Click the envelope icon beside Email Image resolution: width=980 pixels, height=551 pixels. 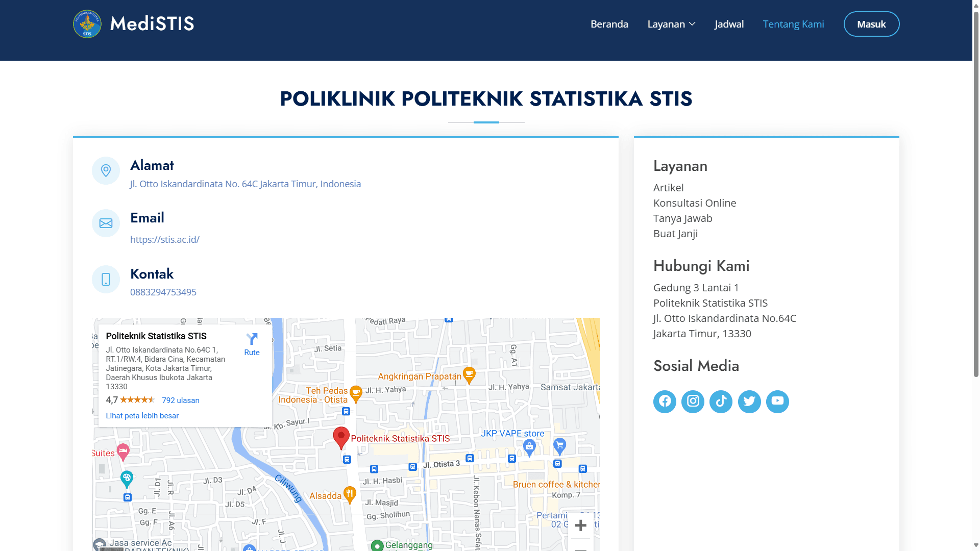106,223
